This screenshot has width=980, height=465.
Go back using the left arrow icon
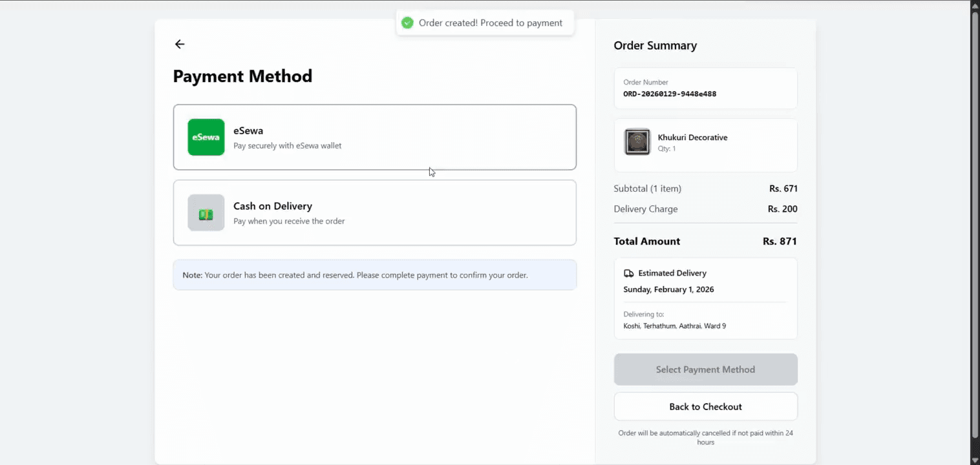click(x=180, y=44)
